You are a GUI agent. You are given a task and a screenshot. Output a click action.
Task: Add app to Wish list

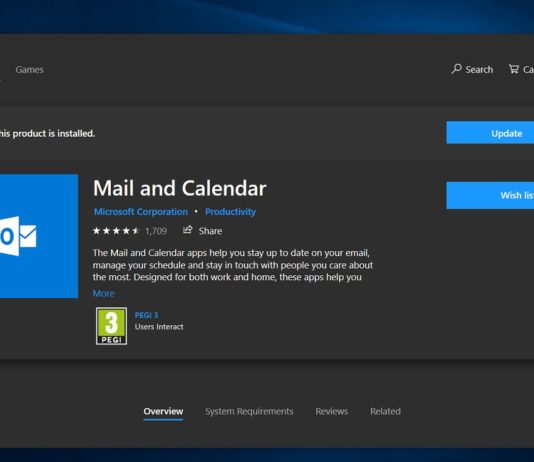click(x=490, y=195)
